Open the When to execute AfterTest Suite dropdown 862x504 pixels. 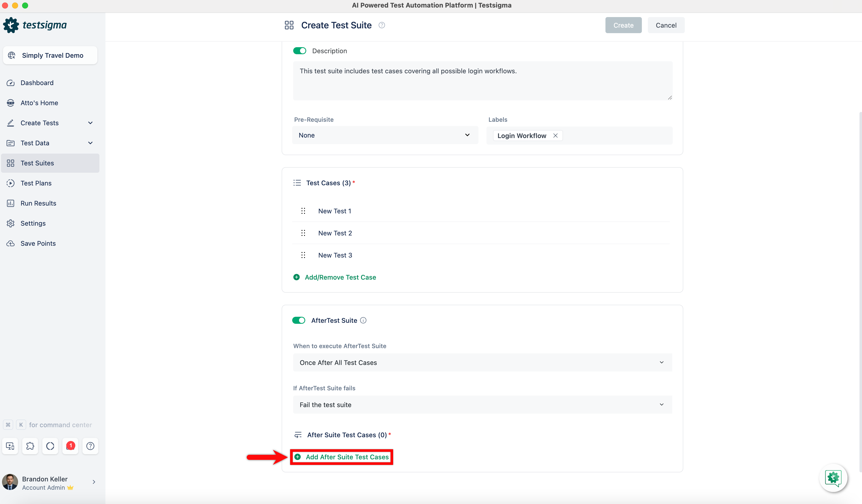tap(482, 362)
